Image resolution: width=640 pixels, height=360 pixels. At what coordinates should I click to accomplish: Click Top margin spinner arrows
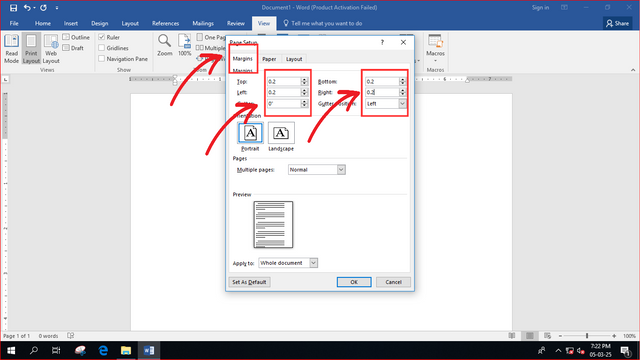point(304,81)
